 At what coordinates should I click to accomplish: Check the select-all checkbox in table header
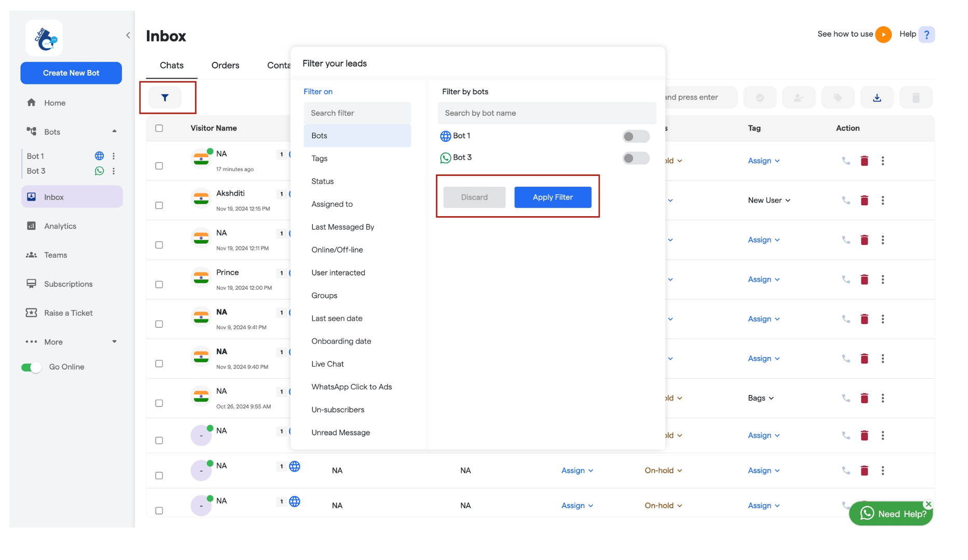(159, 128)
